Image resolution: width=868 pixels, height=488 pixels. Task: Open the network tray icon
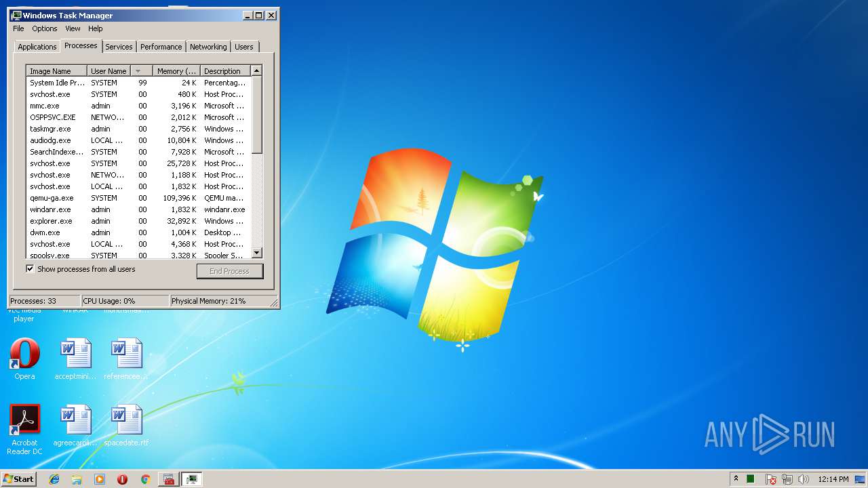[787, 479]
